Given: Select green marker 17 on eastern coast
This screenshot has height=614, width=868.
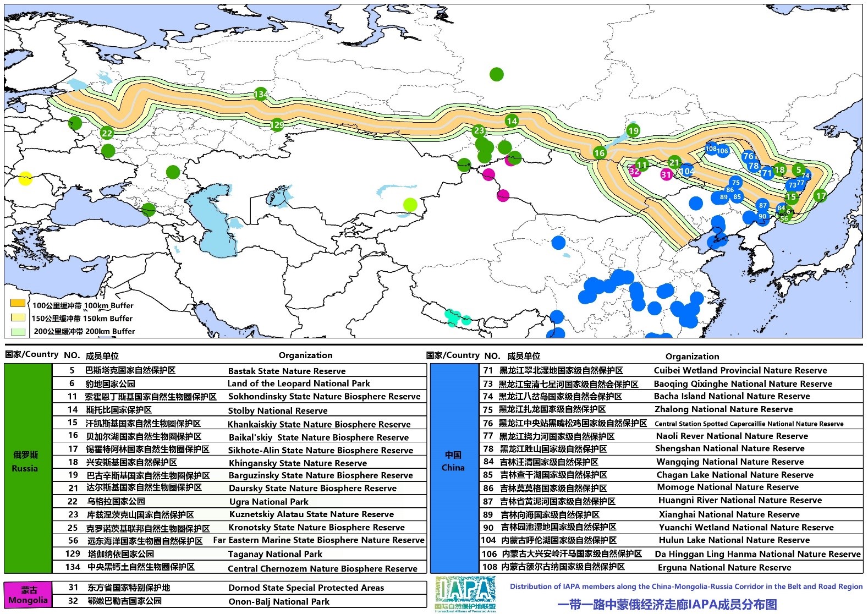Looking at the screenshot, I should [x=821, y=195].
